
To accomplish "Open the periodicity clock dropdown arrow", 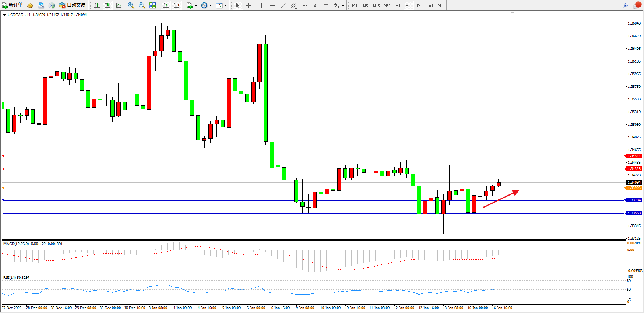I will 211,6.
